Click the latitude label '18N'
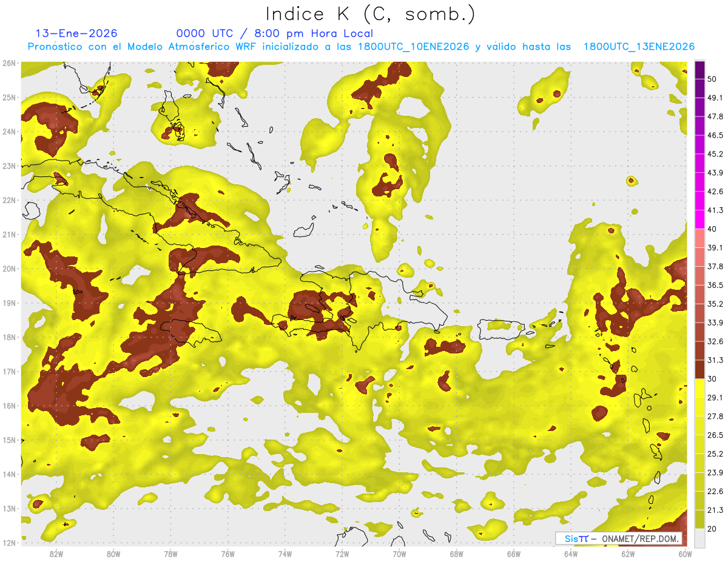 (x=9, y=337)
